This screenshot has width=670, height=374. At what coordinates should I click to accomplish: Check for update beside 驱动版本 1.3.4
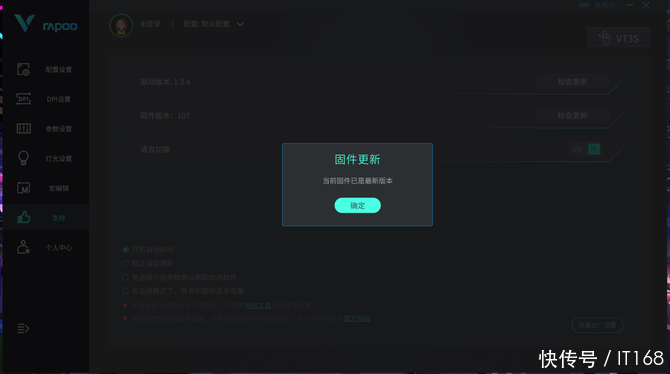572,82
